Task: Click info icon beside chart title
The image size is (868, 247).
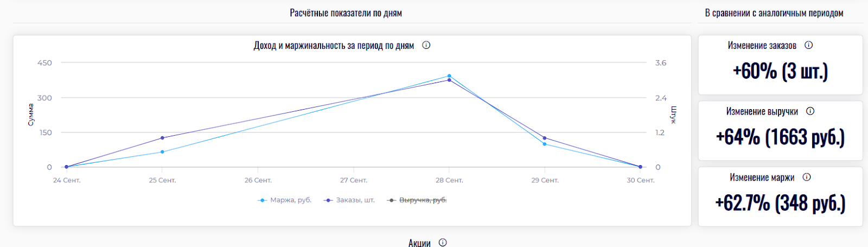Action: [x=426, y=45]
